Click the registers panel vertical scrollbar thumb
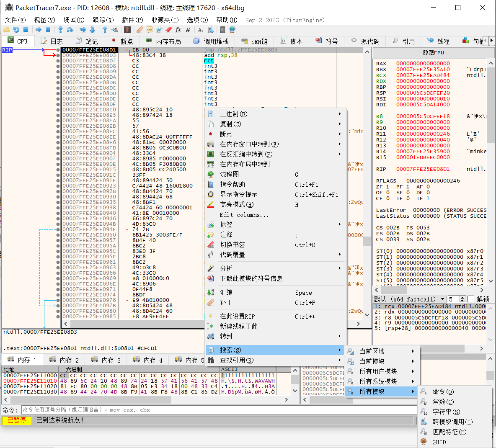The image size is (496, 448). (490, 104)
